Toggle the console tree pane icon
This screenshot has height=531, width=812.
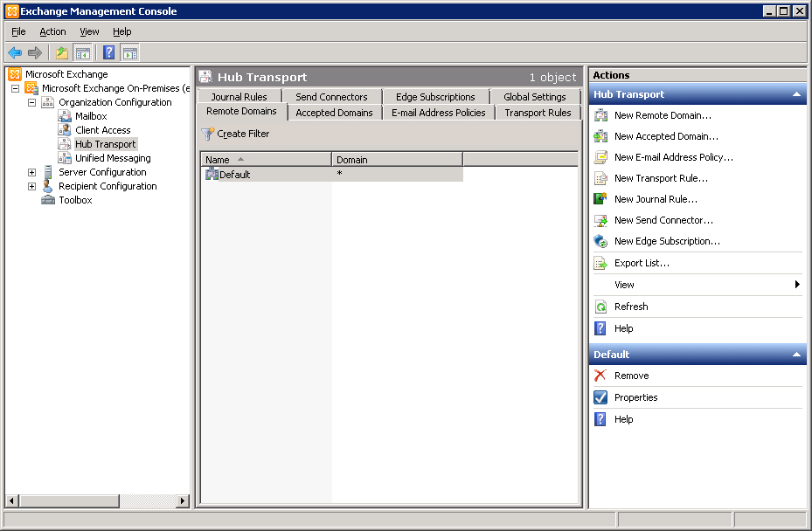click(83, 52)
